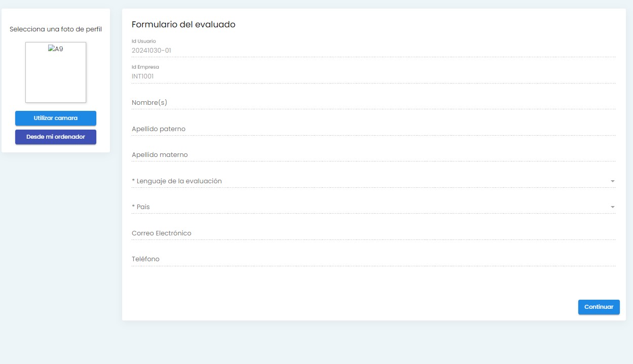Screen dimensions: 633x364
Task: Focus the Nombre(s) text field
Action: pos(373,103)
